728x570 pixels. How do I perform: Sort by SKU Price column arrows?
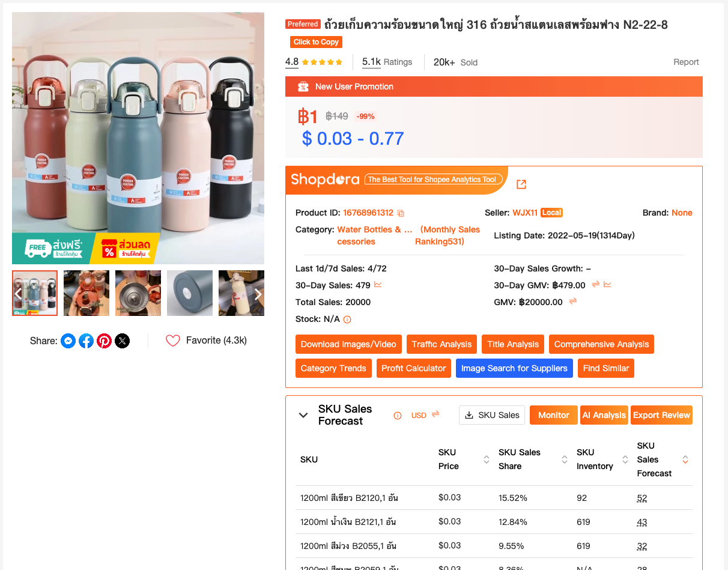(487, 459)
